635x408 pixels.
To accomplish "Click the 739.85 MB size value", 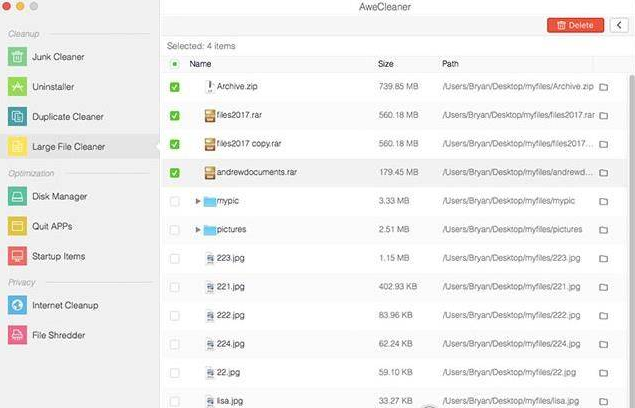I will tap(398, 86).
